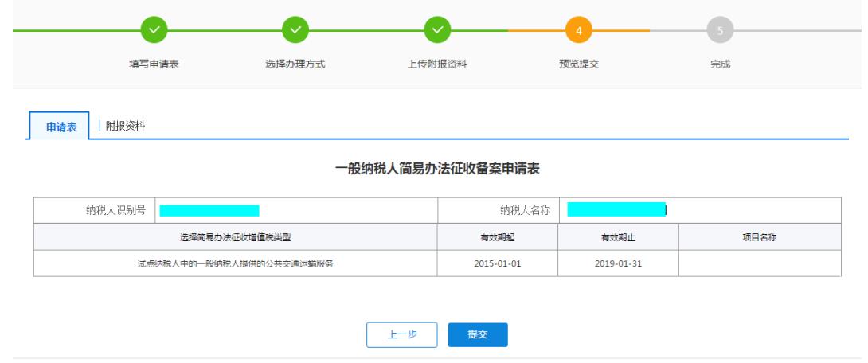Submit the form with 提交 button
The image size is (868, 363).
coord(477,335)
